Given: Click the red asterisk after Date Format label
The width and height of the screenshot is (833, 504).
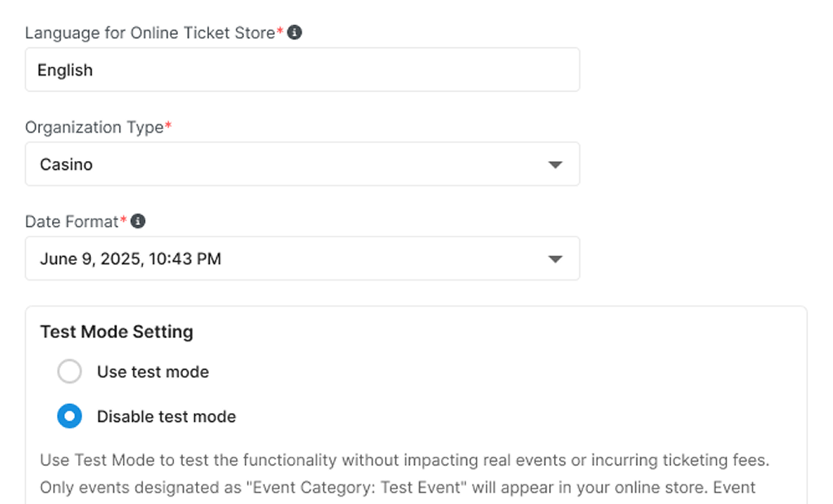Looking at the screenshot, I should pos(124,221).
